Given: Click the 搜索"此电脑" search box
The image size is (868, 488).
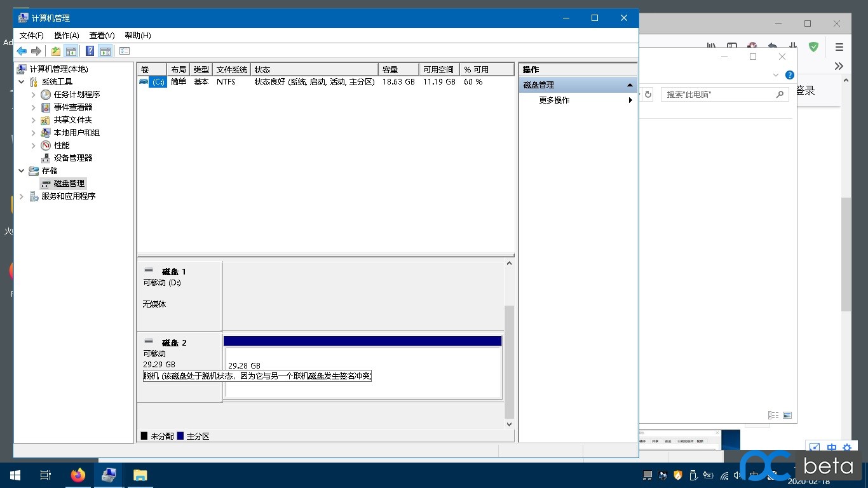Looking at the screenshot, I should coord(718,95).
